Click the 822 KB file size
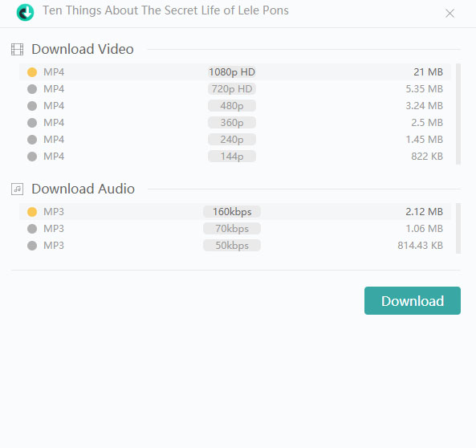476x448 pixels. pyautogui.click(x=427, y=157)
